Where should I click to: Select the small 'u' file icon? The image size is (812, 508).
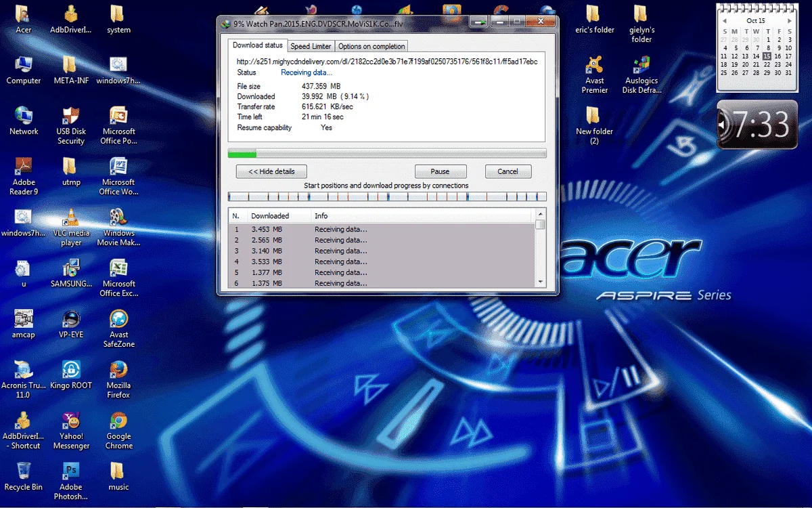pyautogui.click(x=23, y=273)
